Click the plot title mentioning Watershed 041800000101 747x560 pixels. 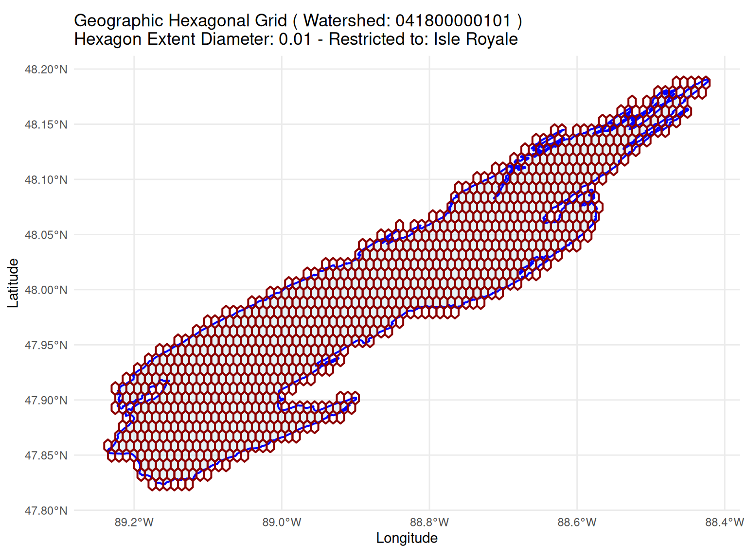point(298,21)
